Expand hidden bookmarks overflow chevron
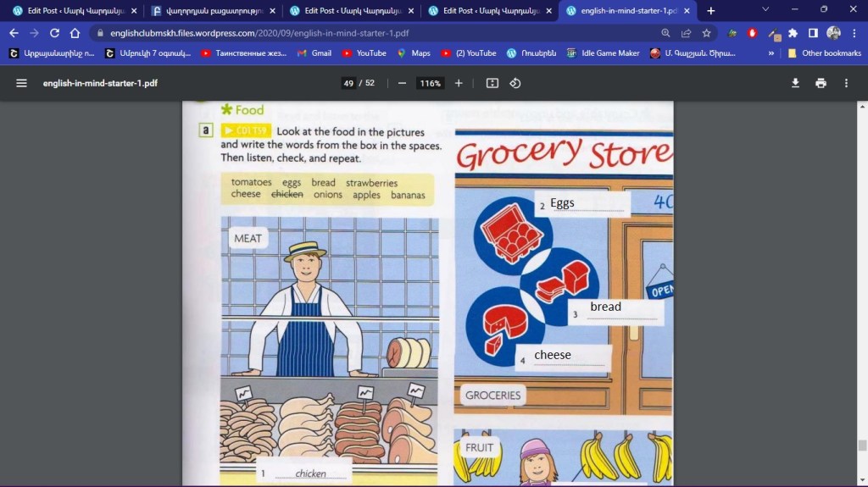 click(771, 53)
